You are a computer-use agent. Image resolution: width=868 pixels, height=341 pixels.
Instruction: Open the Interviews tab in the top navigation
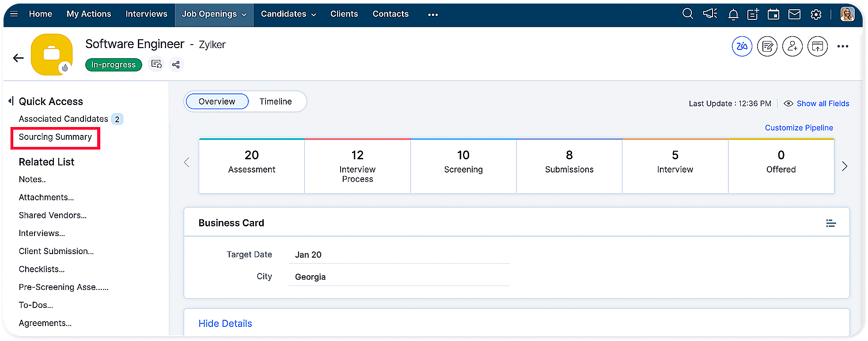146,14
